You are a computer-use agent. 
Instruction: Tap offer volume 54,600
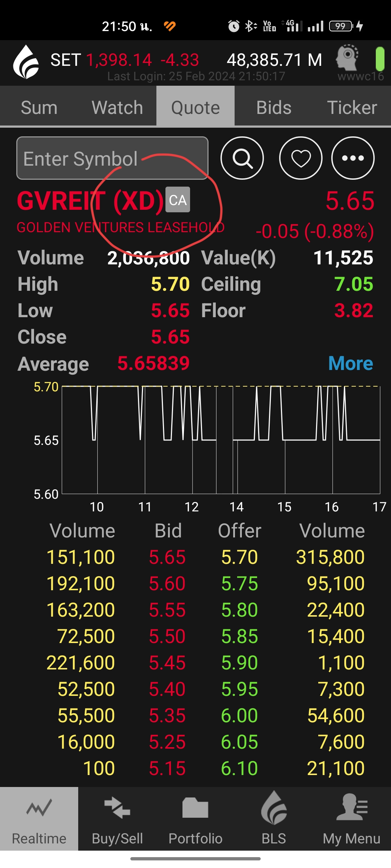(336, 715)
